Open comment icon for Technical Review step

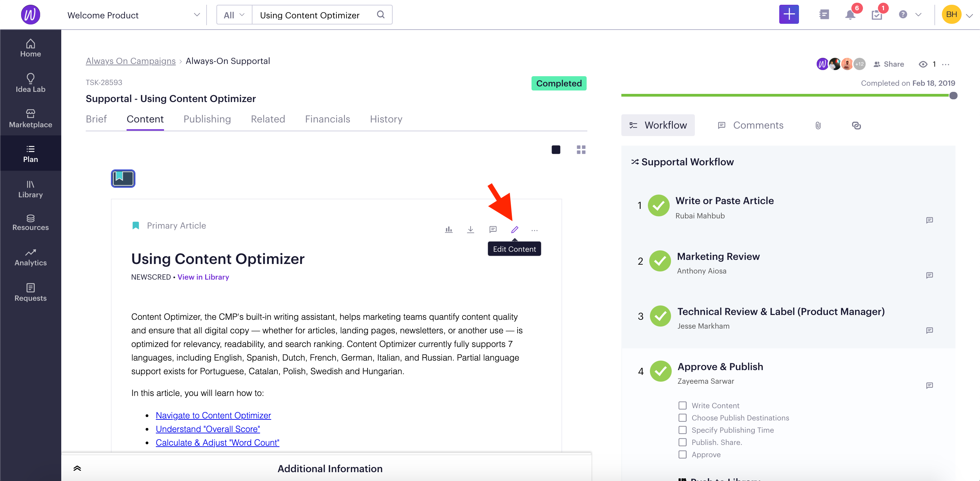929,330
